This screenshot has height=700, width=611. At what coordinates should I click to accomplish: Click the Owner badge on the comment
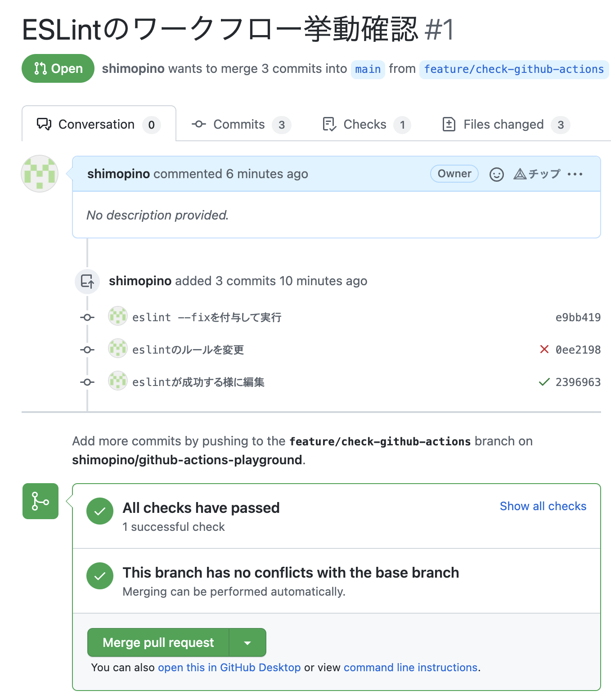pos(454,174)
